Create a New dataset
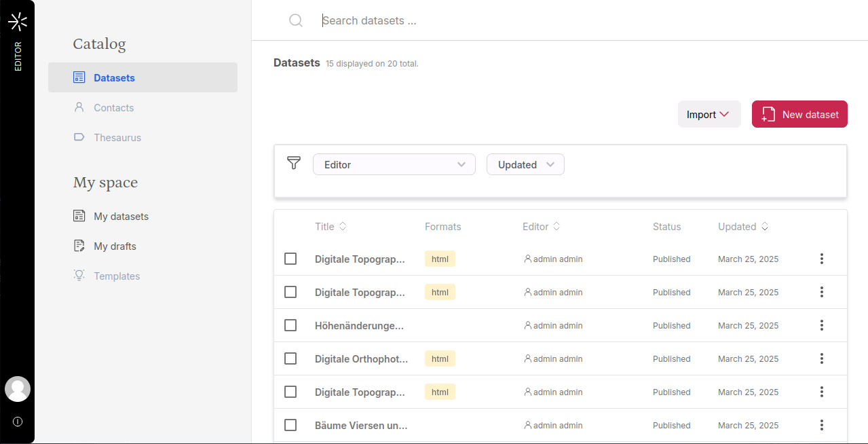868x444 pixels. click(799, 114)
